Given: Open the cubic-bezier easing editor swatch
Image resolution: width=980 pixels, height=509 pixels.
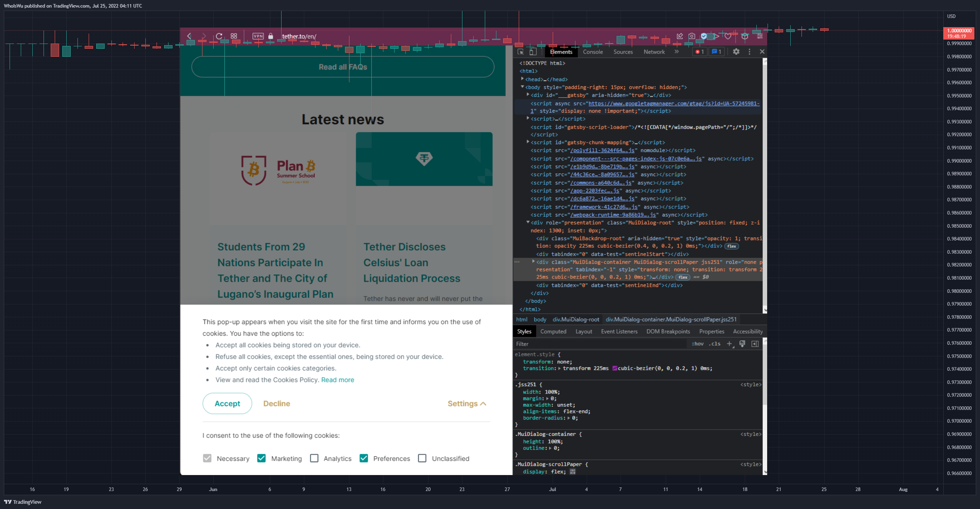Looking at the screenshot, I should click(x=615, y=368).
